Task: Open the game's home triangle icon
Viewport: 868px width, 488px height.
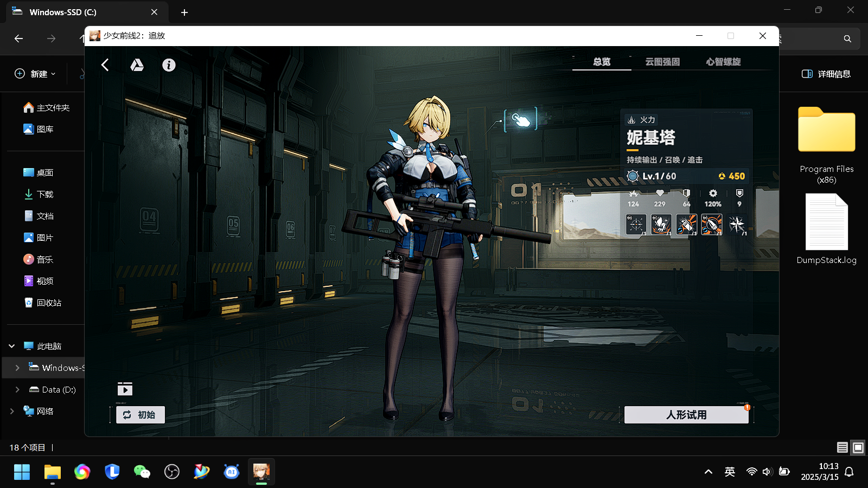Action: [137, 65]
